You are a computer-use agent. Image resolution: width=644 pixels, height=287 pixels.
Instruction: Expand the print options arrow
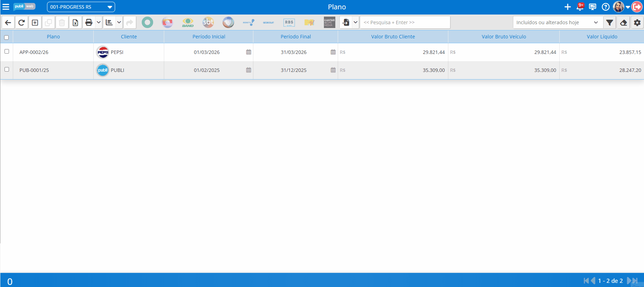click(99, 22)
